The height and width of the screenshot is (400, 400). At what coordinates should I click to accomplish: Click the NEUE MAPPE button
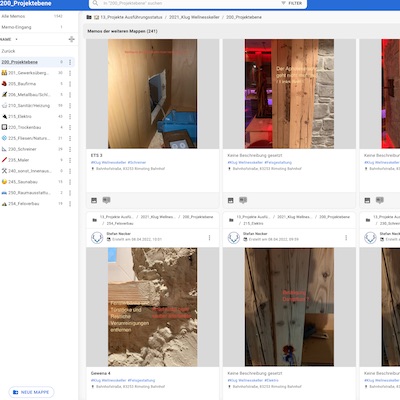[x=31, y=392]
